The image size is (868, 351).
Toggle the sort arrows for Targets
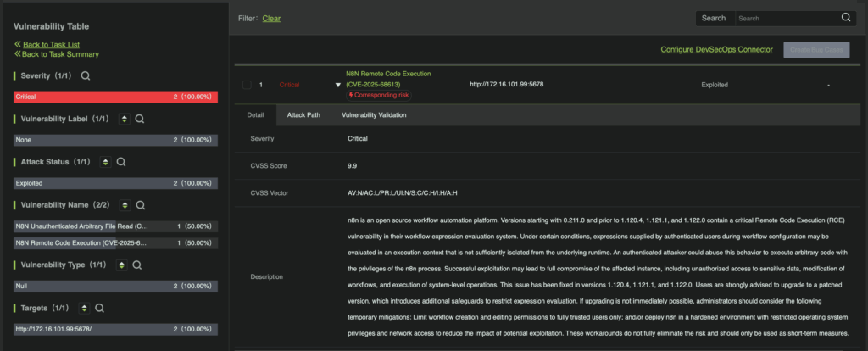(x=83, y=308)
